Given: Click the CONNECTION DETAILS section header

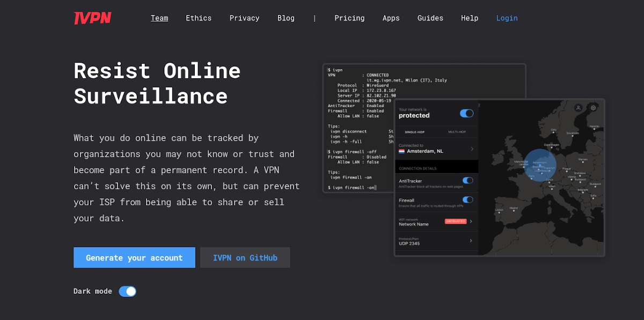Looking at the screenshot, I should (x=418, y=168).
